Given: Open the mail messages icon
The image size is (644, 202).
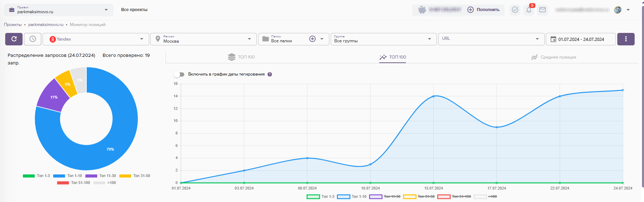Looking at the screenshot, I should pyautogui.click(x=542, y=10).
